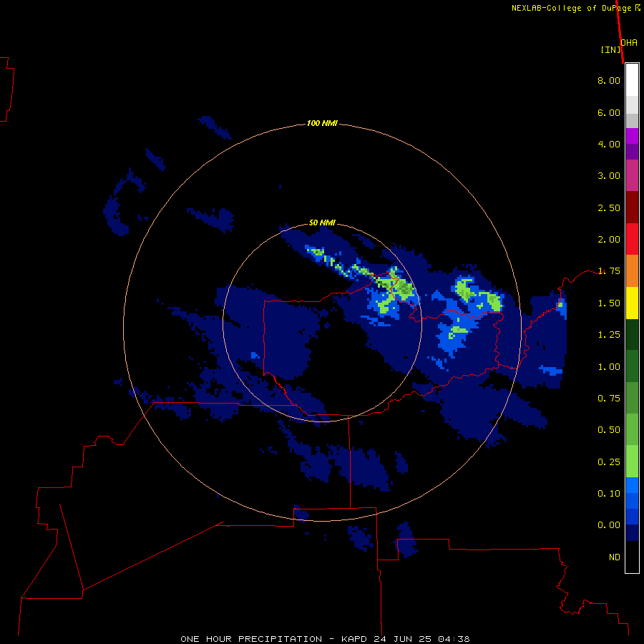The image size is (644, 644).
Task: Select the bright magenta legend swatch above 4.00
Action: point(632,136)
